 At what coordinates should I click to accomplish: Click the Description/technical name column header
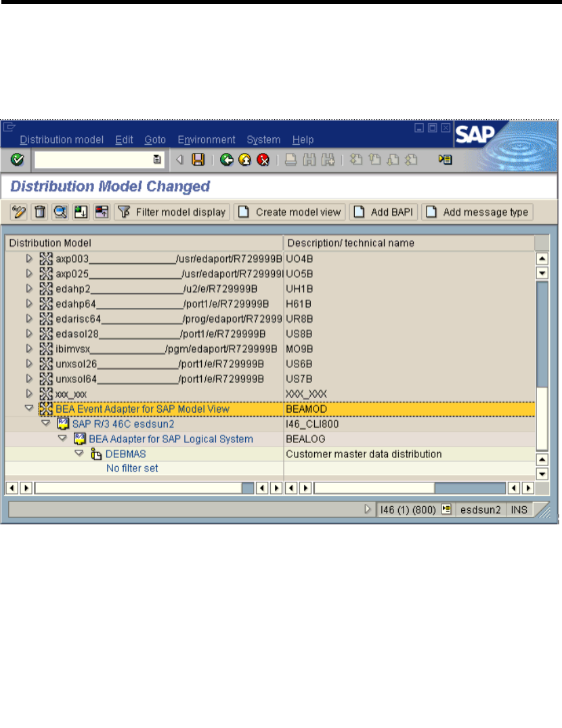click(x=409, y=243)
